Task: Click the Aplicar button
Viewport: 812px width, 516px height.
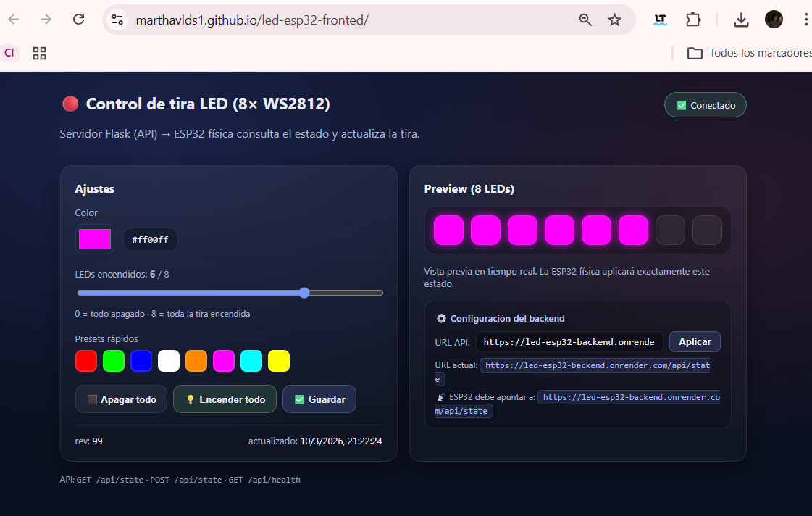Action: click(695, 342)
